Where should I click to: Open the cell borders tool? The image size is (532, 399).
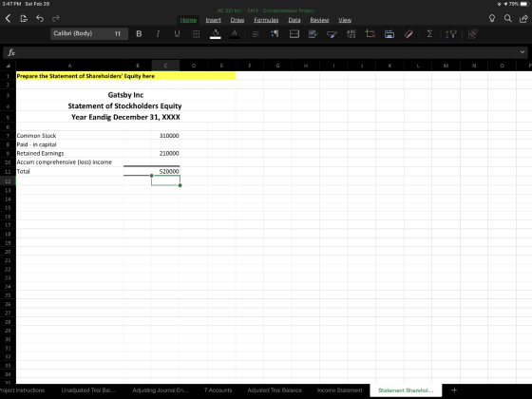coord(196,33)
